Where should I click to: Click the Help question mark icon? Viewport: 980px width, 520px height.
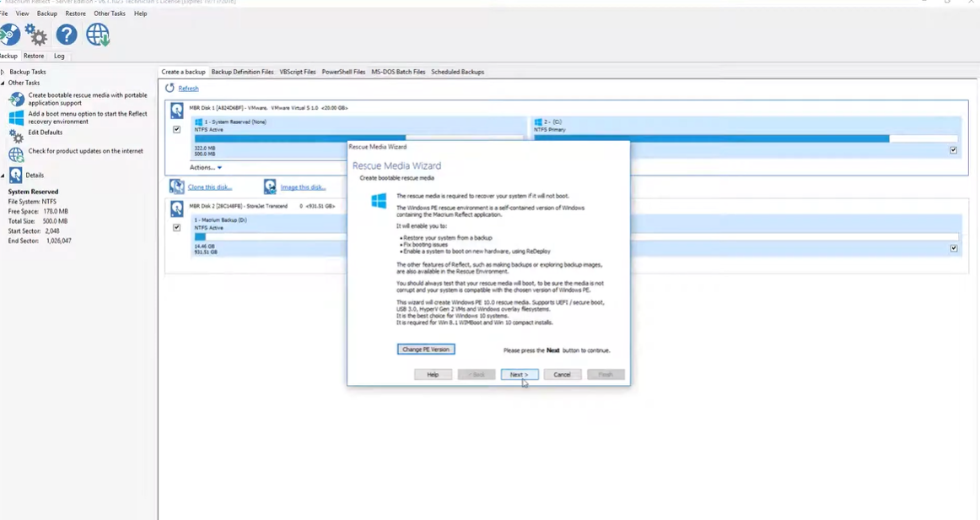click(66, 35)
